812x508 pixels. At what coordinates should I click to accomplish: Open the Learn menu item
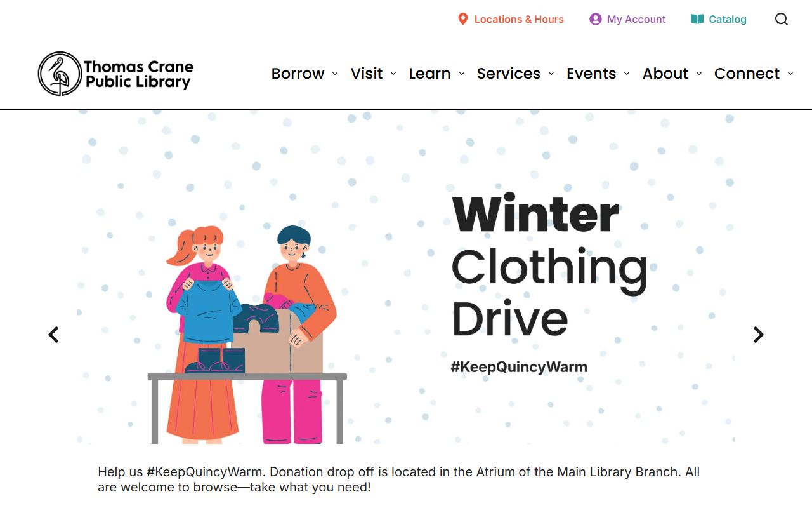[429, 74]
